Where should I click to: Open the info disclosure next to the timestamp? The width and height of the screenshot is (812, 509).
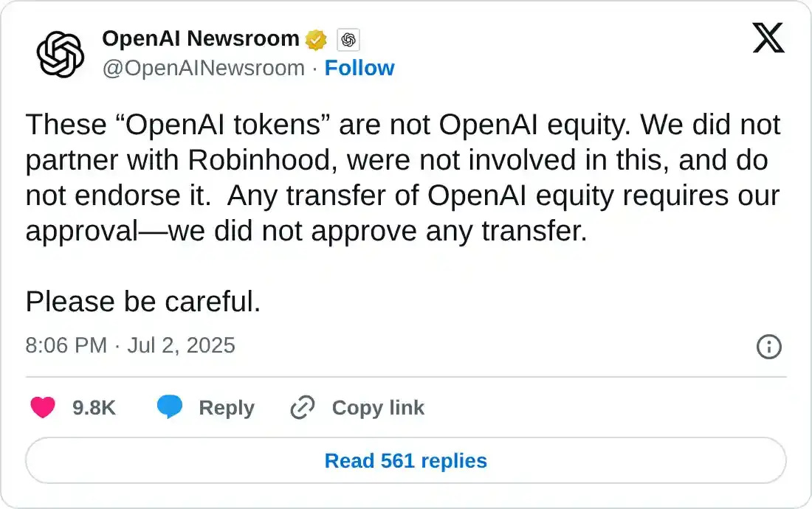pyautogui.click(x=768, y=347)
